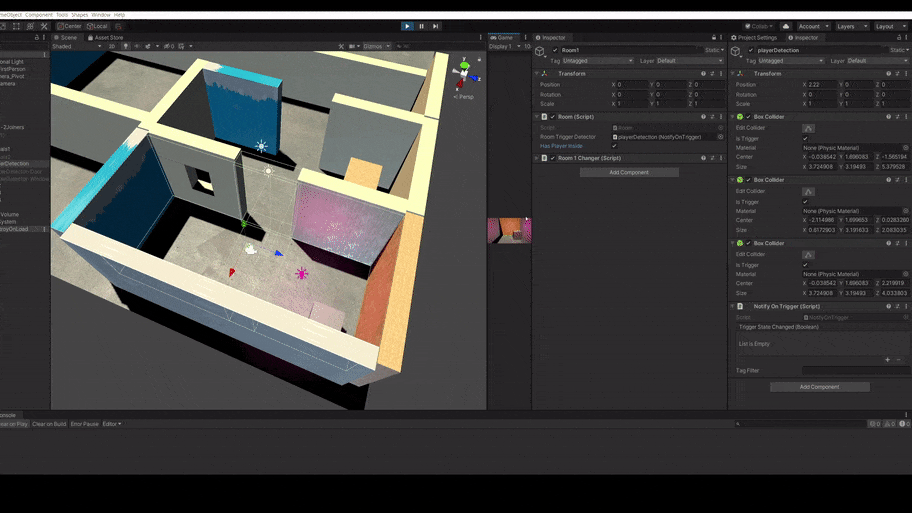The width and height of the screenshot is (912, 513).
Task: Collapse the Room1 Transform component
Action: coord(536,74)
